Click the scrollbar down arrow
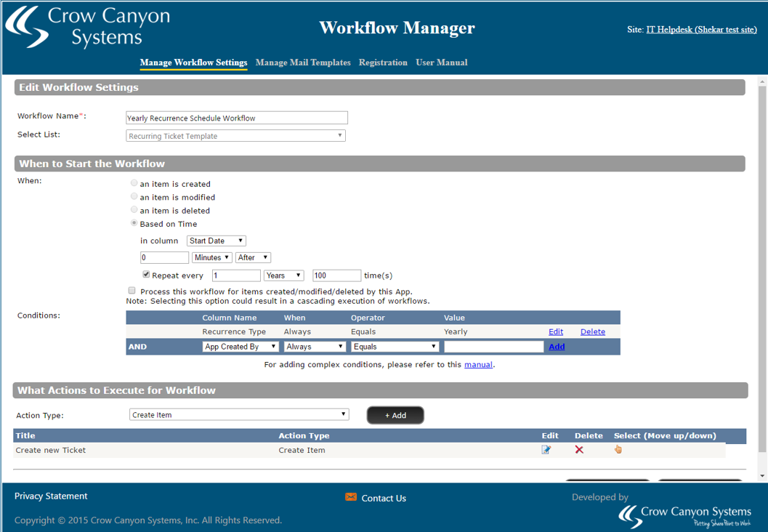Image resolution: width=768 pixels, height=532 pixels. 761,475
